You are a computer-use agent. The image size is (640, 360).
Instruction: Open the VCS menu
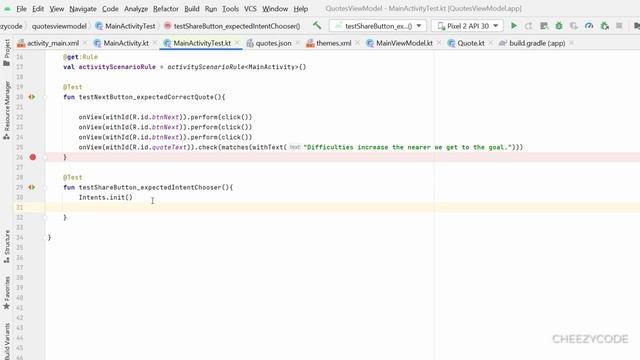click(250, 9)
